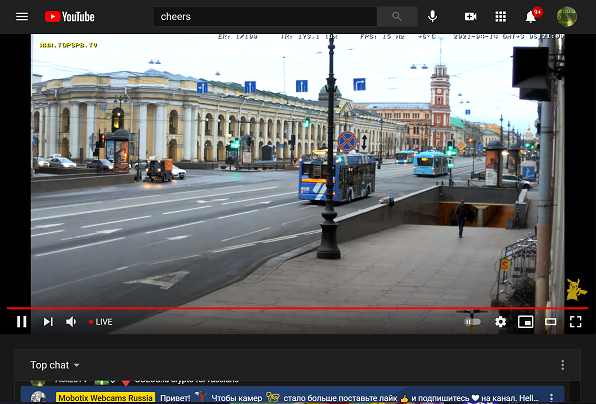Open the Mobotix Webcams Russia channel name
The height and width of the screenshot is (404, 596).
click(105, 398)
